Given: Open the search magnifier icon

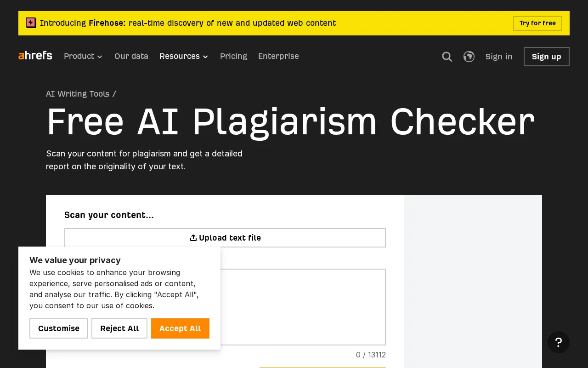Looking at the screenshot, I should [x=447, y=57].
